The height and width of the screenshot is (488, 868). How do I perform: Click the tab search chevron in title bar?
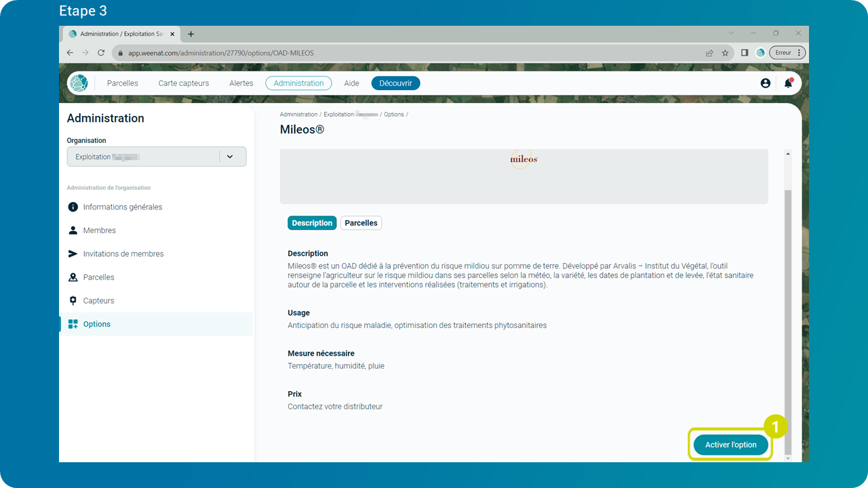[x=731, y=33]
